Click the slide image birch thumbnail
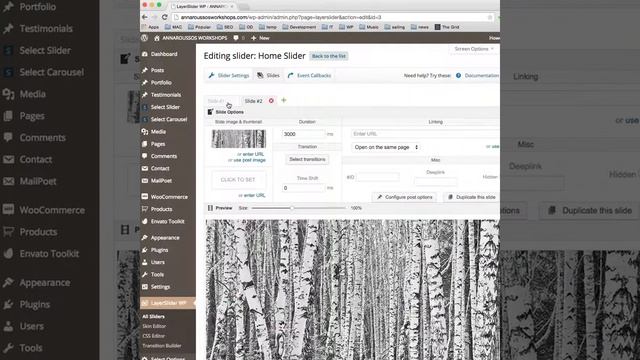640x360 pixels. [239, 139]
